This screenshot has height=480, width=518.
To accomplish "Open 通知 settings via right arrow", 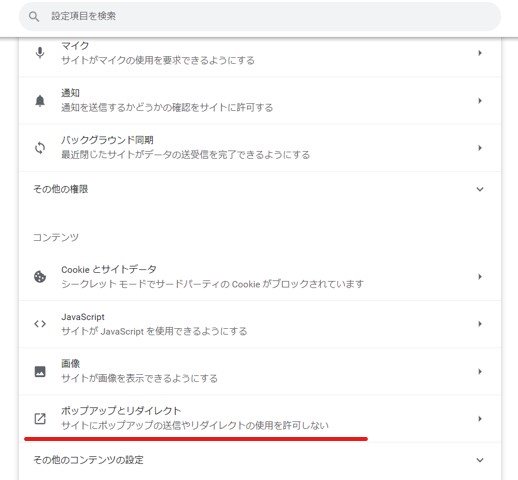I will (x=480, y=100).
